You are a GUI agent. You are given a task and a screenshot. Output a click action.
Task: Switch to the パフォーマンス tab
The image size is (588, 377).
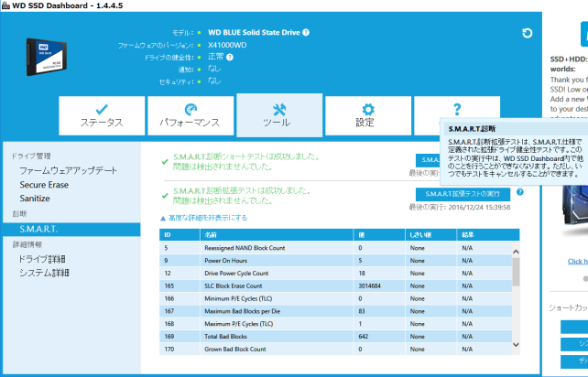(189, 114)
